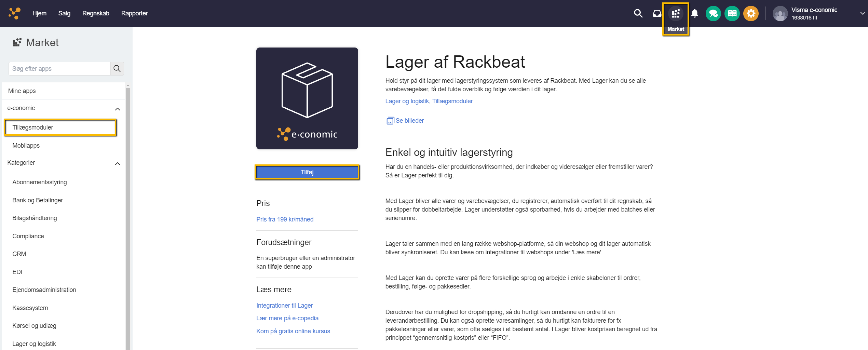Open the Rapporter menu
This screenshot has height=350, width=868.
point(135,13)
